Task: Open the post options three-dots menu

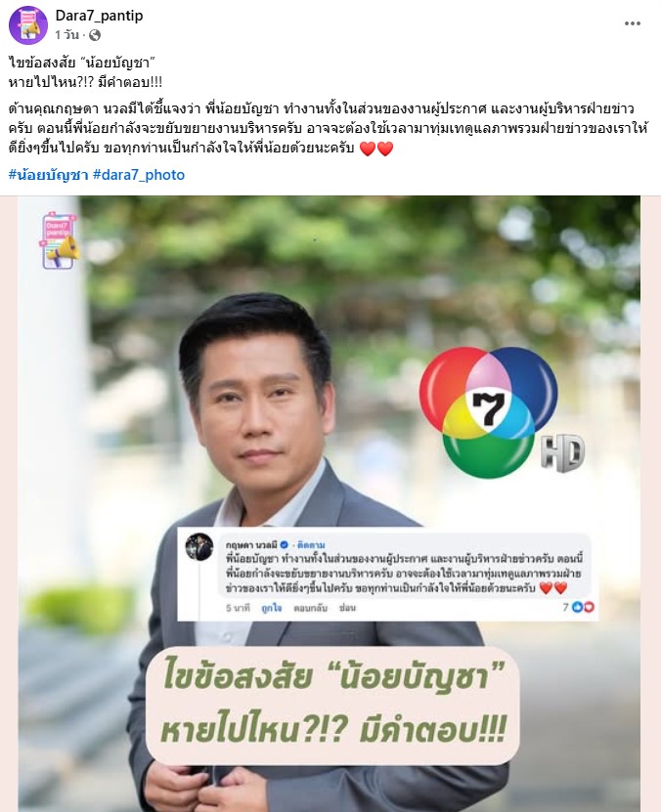Action: point(632,23)
